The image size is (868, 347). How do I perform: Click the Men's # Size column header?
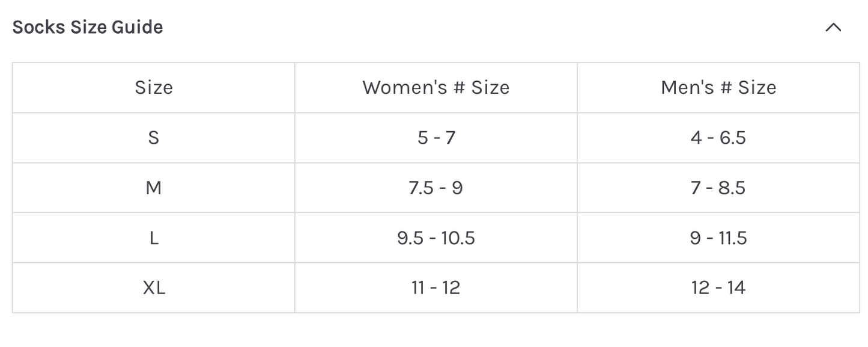click(718, 88)
